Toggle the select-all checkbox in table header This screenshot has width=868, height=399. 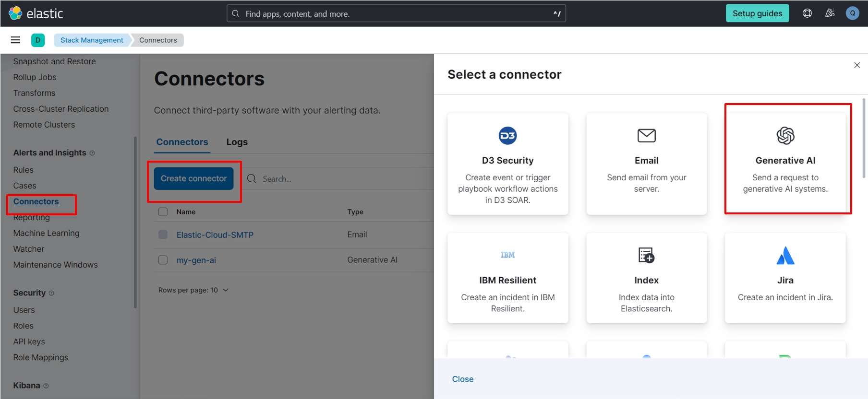coord(163,212)
